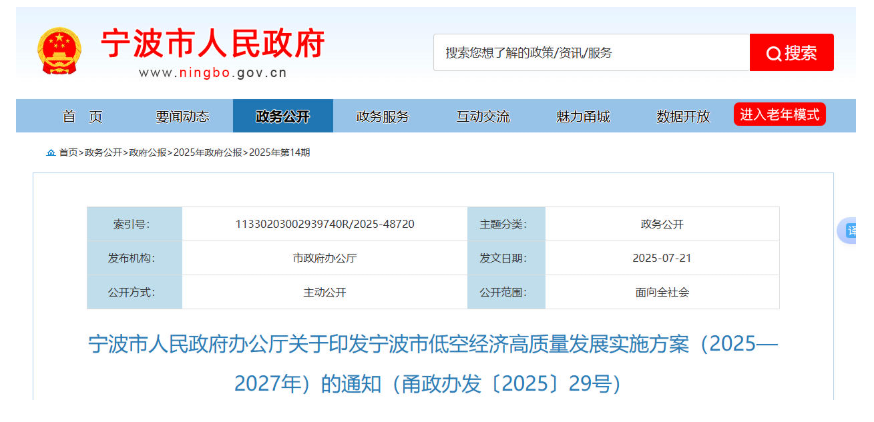Enable 进入老年模式 senior mode
Screen dimensions: 874x422
(779, 114)
